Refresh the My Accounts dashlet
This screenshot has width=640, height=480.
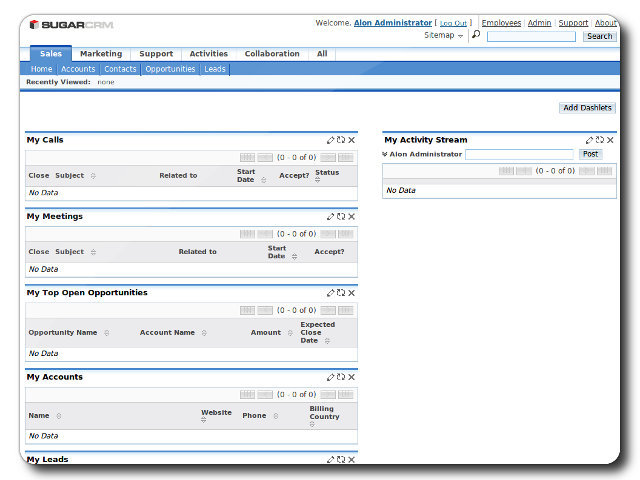point(341,377)
